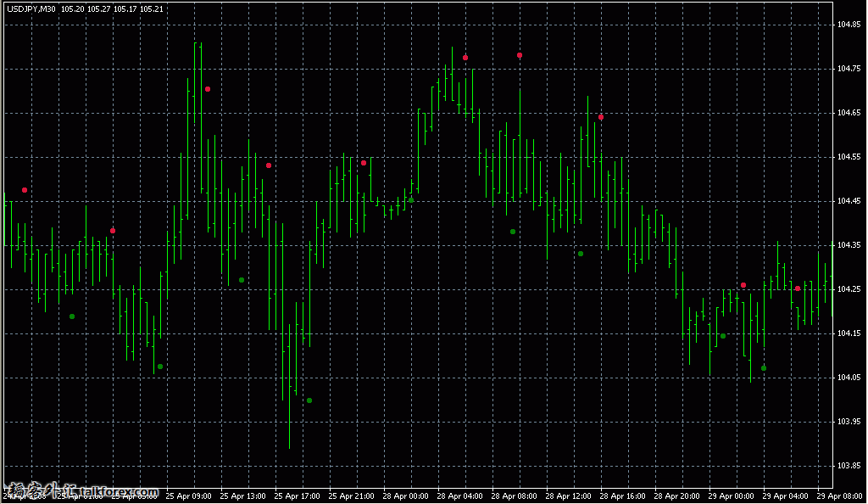Click the lowest green dot below 104.05

point(309,400)
